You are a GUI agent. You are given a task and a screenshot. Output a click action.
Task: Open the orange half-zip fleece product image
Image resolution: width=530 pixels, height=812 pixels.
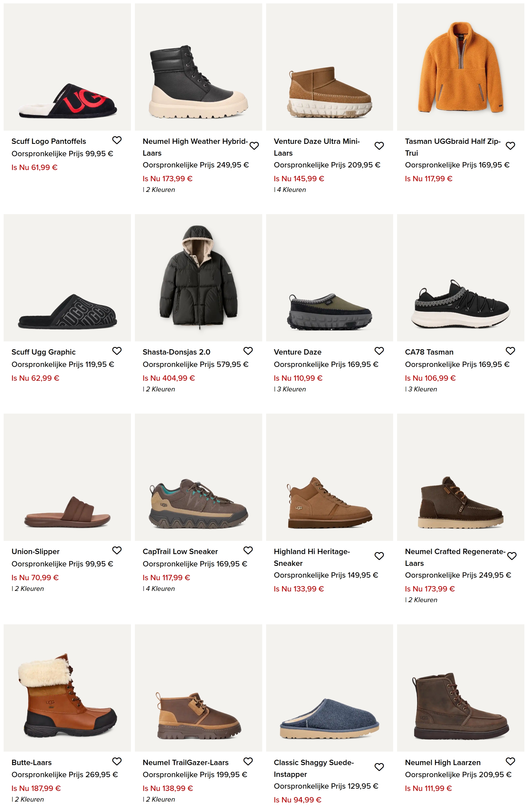coord(460,67)
